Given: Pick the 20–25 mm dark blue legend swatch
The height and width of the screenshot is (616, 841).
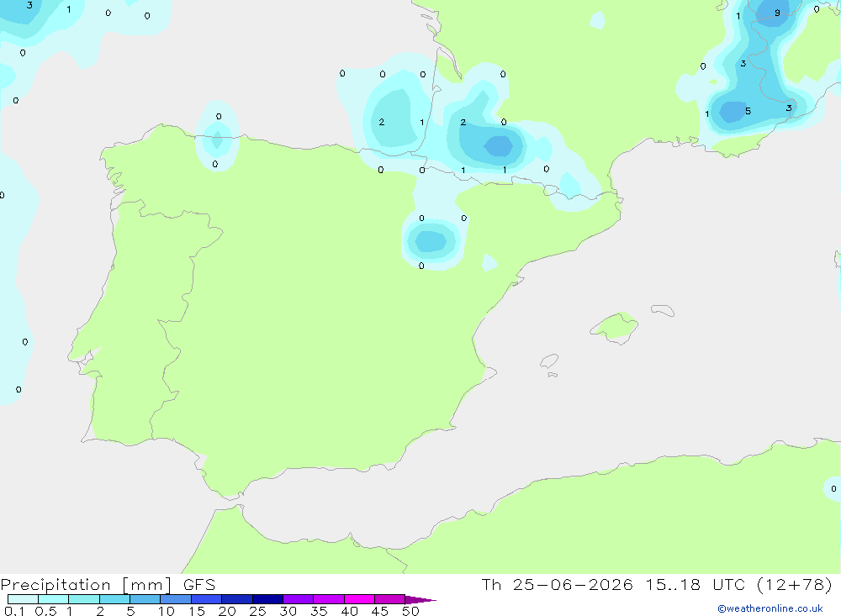Looking at the screenshot, I should 236,599.
